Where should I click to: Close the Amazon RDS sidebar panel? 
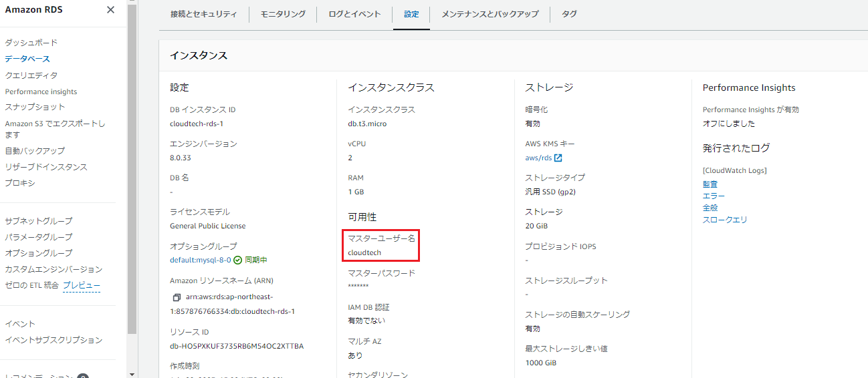[x=110, y=10]
